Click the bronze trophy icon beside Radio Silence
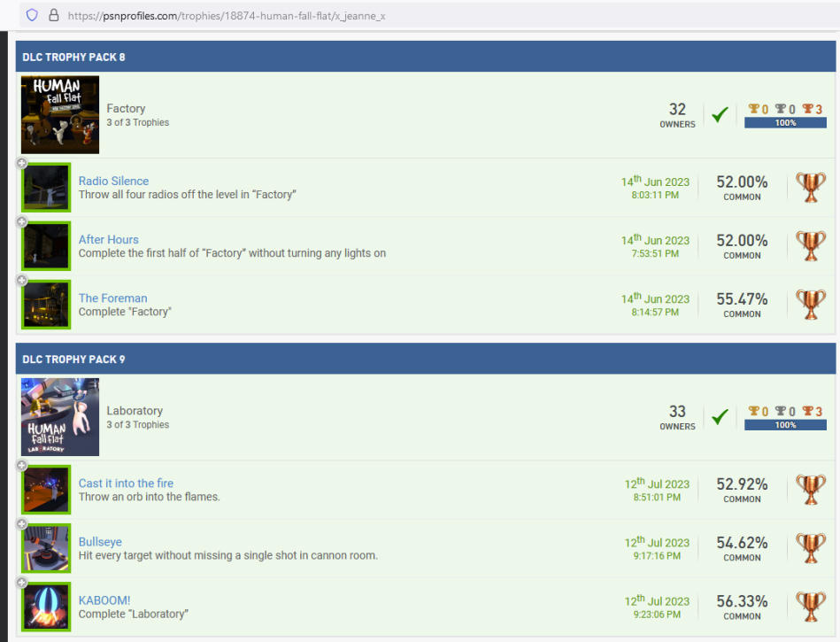Screen dimensions: 840x642 (811, 187)
